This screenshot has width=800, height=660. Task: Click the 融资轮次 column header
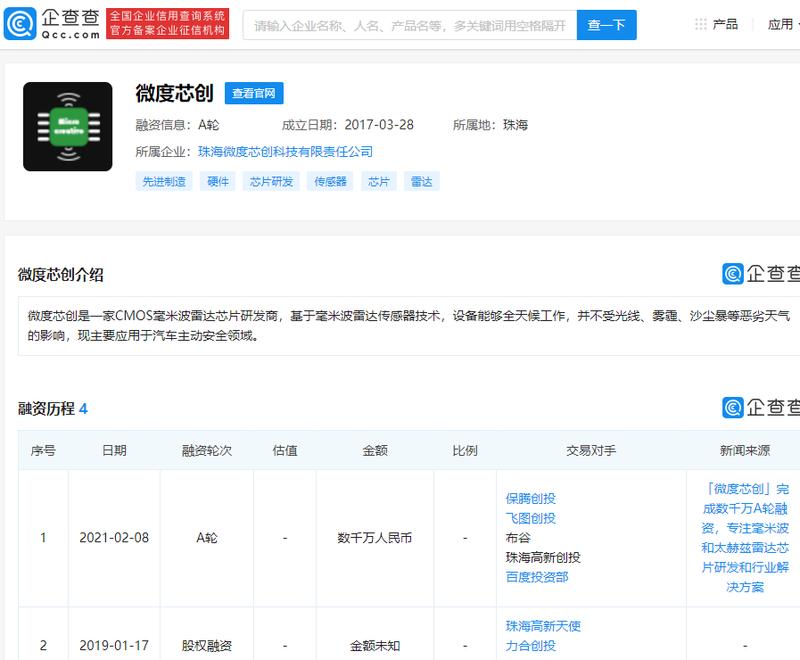(207, 450)
